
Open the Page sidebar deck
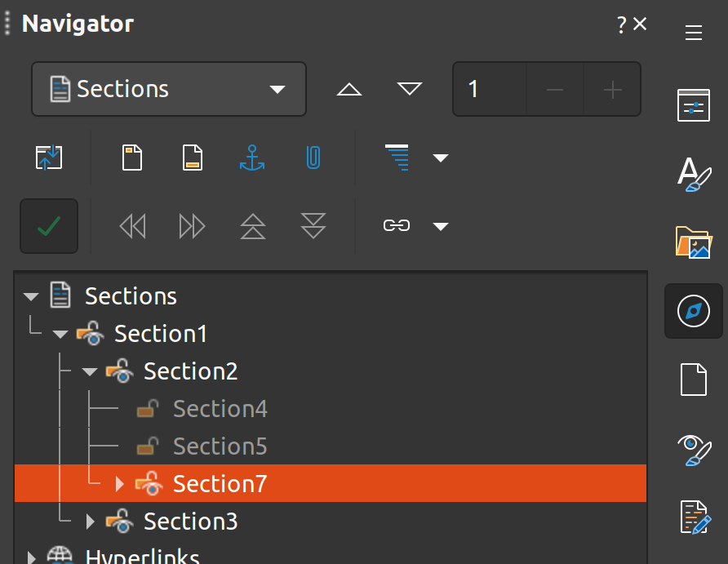point(693,380)
